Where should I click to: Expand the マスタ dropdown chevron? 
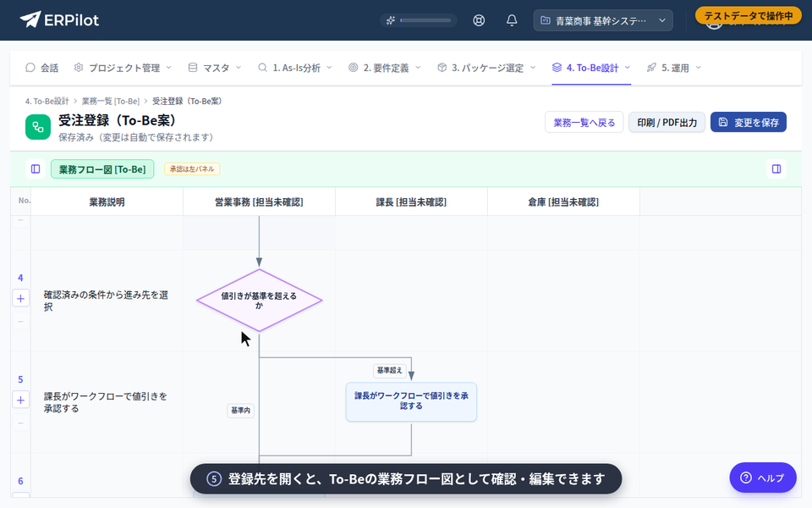pyautogui.click(x=239, y=68)
